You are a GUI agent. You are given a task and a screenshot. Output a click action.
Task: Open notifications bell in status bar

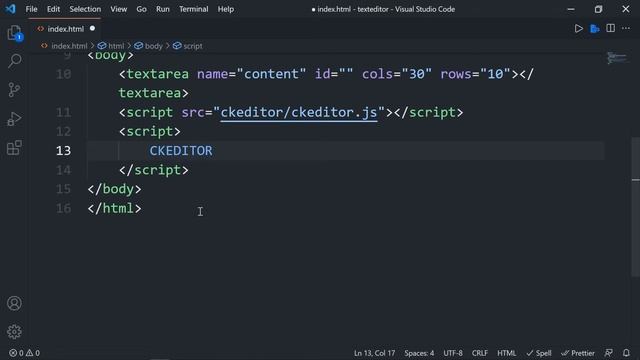(626, 353)
